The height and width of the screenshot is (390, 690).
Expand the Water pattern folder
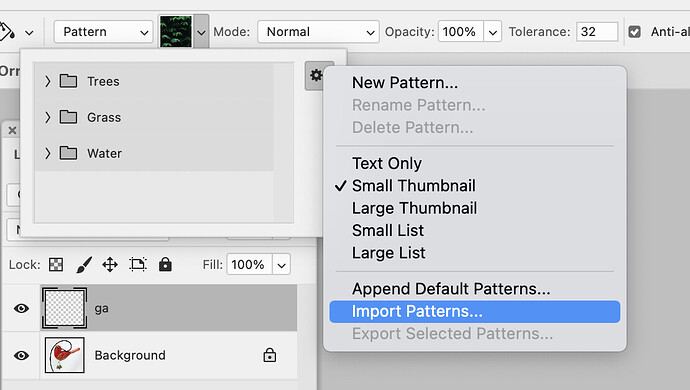pos(48,153)
